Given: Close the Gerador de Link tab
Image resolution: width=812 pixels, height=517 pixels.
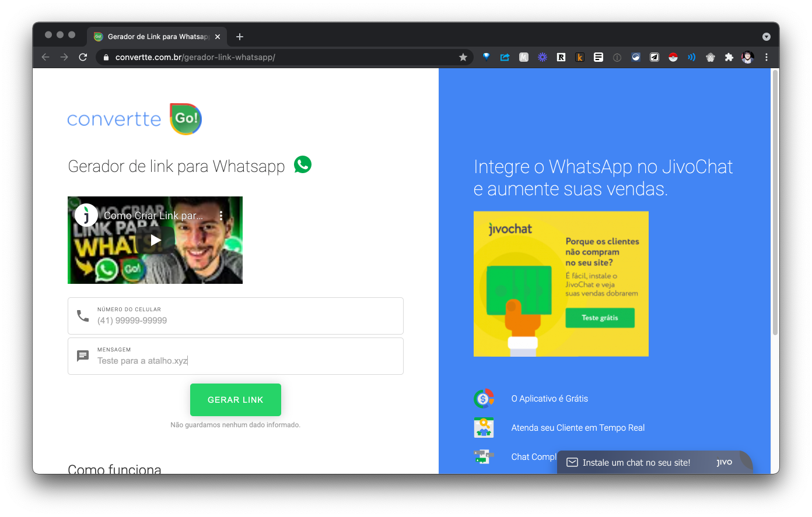Looking at the screenshot, I should coord(218,37).
